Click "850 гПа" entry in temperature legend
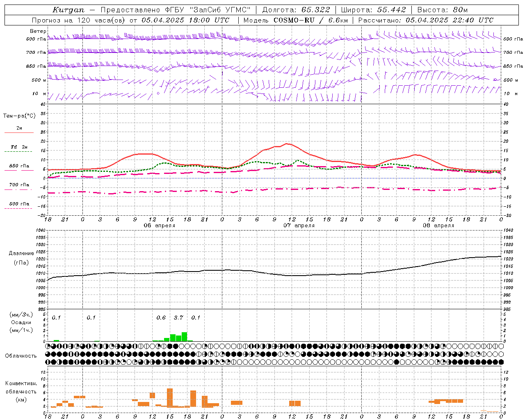The image size is (525, 420). point(19,166)
